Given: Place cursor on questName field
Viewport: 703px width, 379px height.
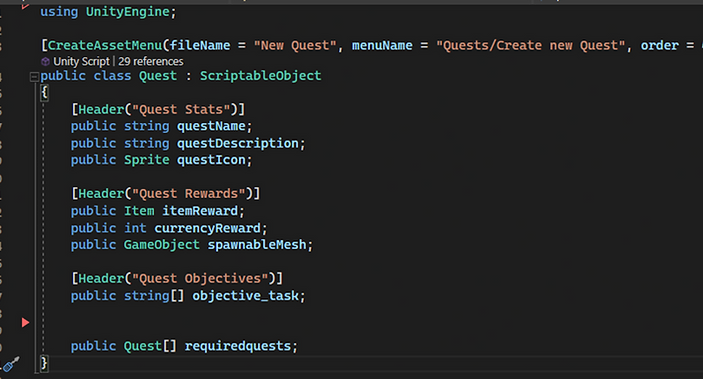Looking at the screenshot, I should (x=211, y=126).
